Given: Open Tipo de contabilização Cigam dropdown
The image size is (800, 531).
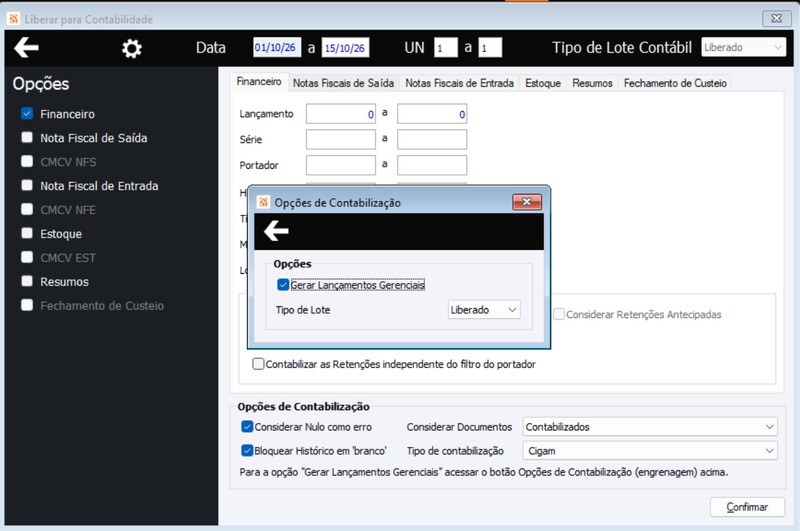Looking at the screenshot, I should [649, 450].
